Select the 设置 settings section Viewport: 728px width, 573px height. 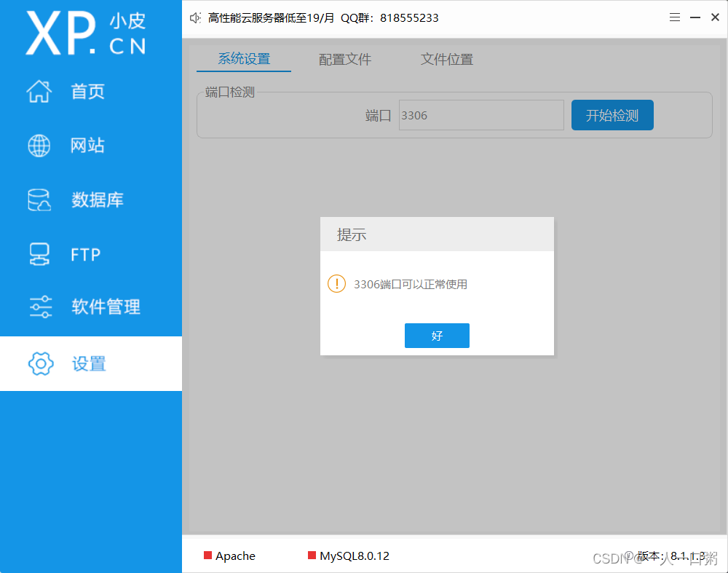click(88, 363)
